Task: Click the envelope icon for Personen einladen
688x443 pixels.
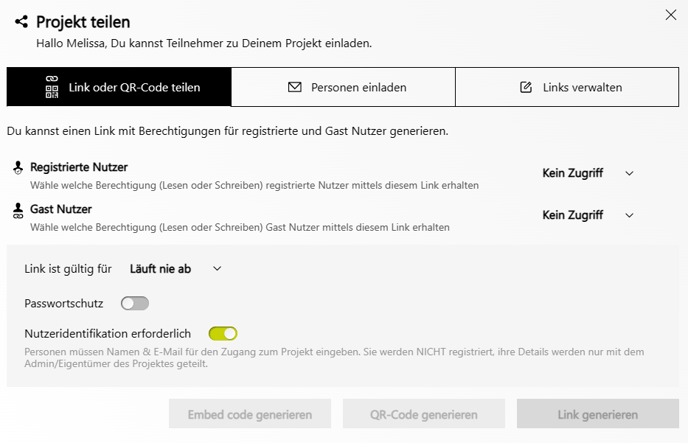Action: 295,87
